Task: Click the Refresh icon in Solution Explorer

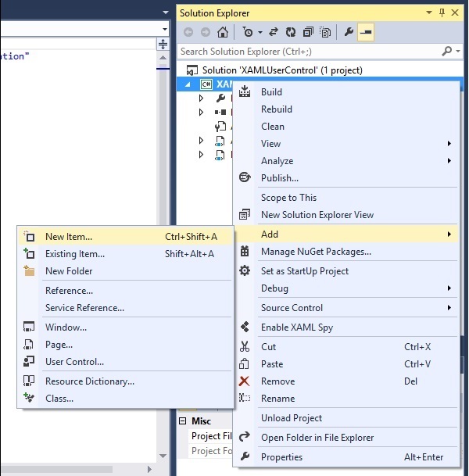Action: (291, 32)
